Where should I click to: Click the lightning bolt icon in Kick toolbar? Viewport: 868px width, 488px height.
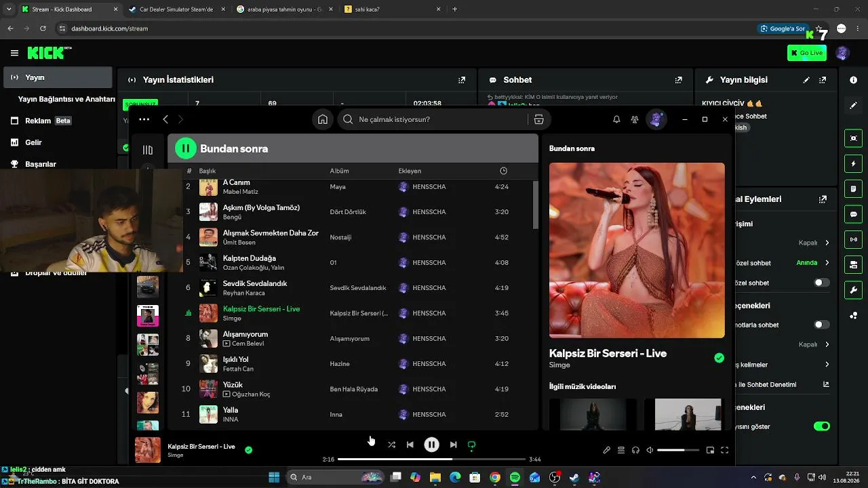pyautogui.click(x=853, y=164)
